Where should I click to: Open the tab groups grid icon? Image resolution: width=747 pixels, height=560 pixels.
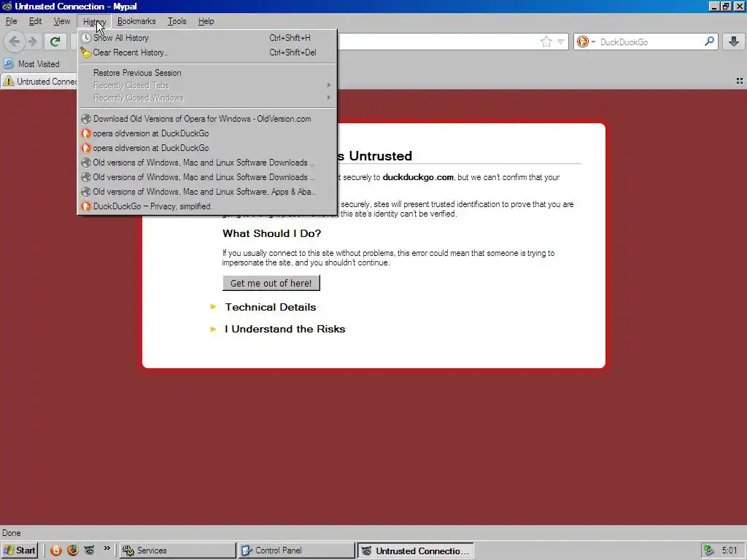[740, 82]
